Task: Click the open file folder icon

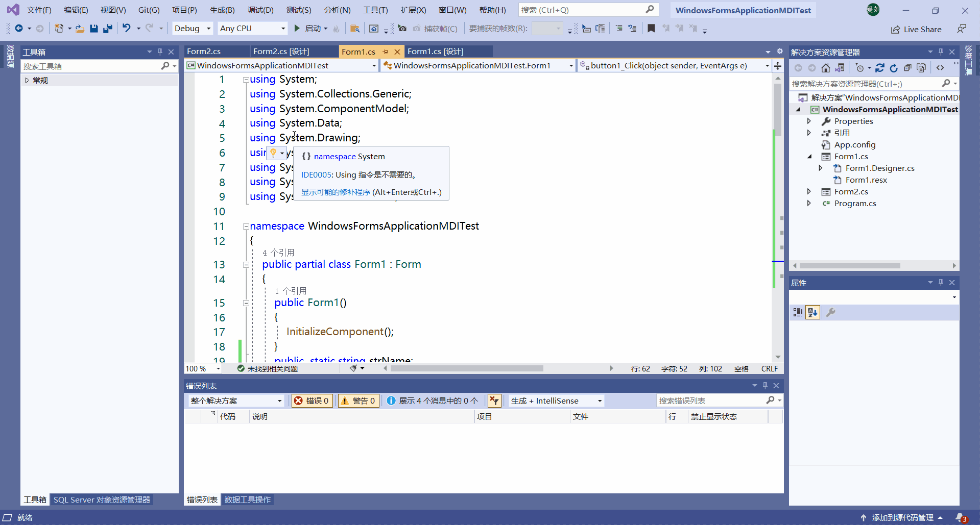Action: 80,29
